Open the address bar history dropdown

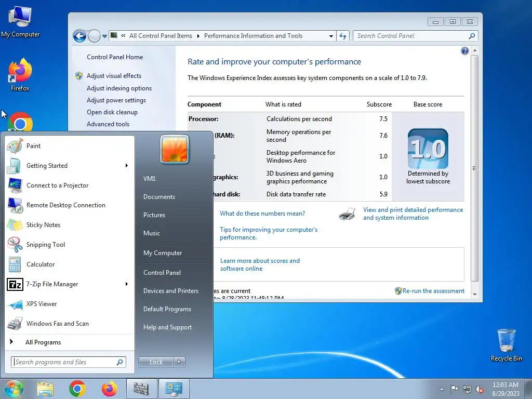pyautogui.click(x=331, y=36)
